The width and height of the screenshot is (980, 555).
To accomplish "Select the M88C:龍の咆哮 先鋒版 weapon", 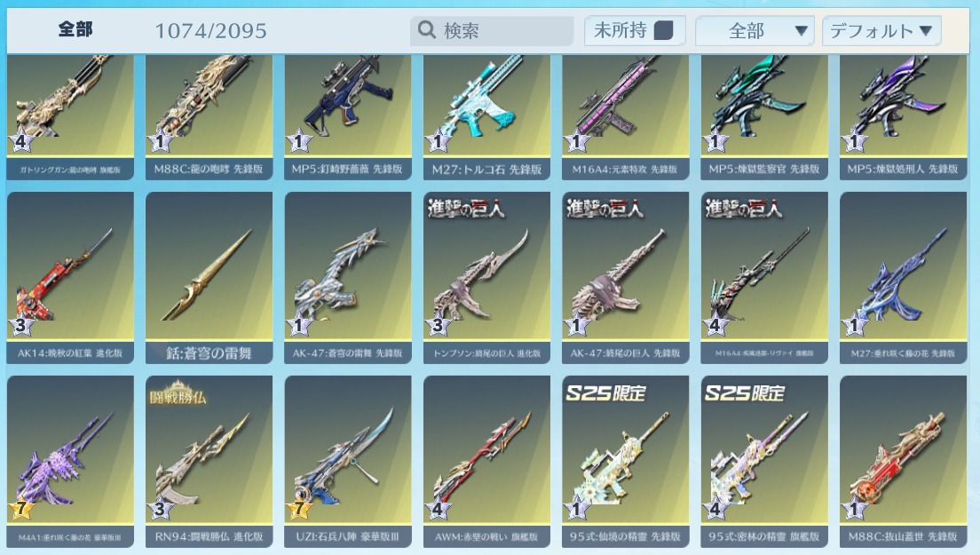I will point(209,117).
